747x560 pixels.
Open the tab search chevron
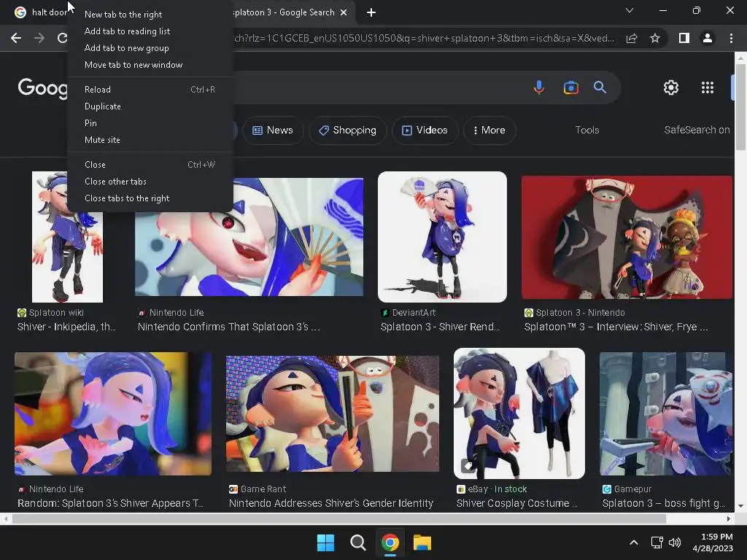[x=630, y=10]
